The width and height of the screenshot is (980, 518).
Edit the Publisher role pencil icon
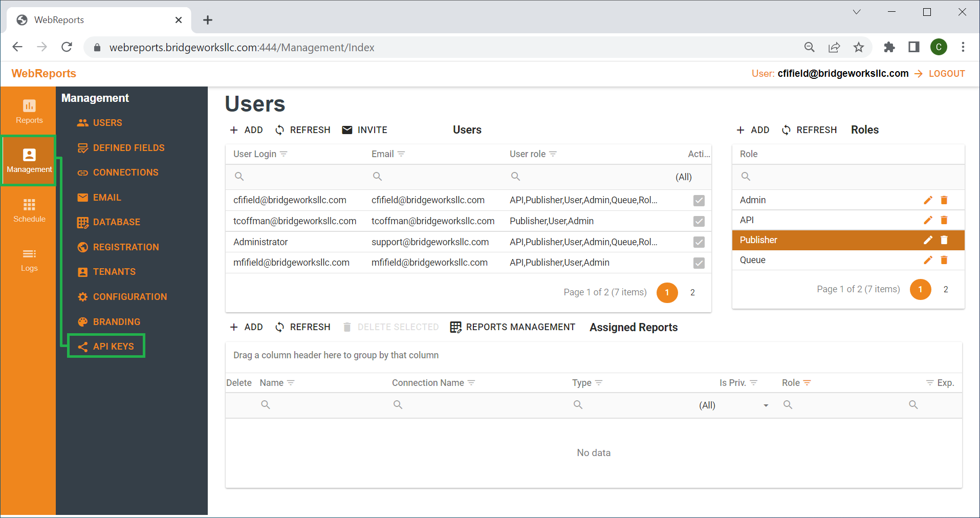[928, 240]
